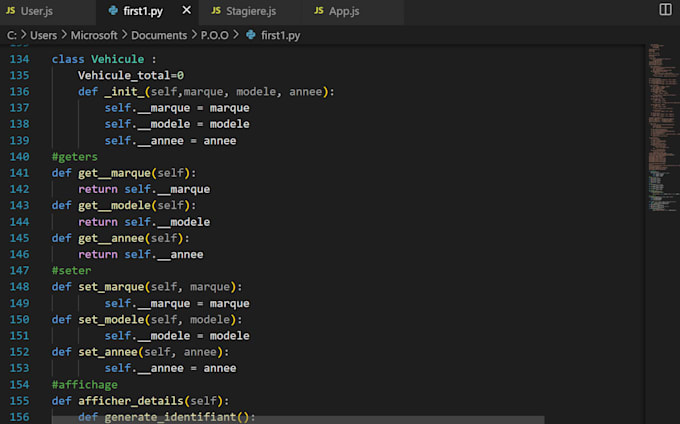Open the P.O.O breadcrumb folder

point(214,35)
